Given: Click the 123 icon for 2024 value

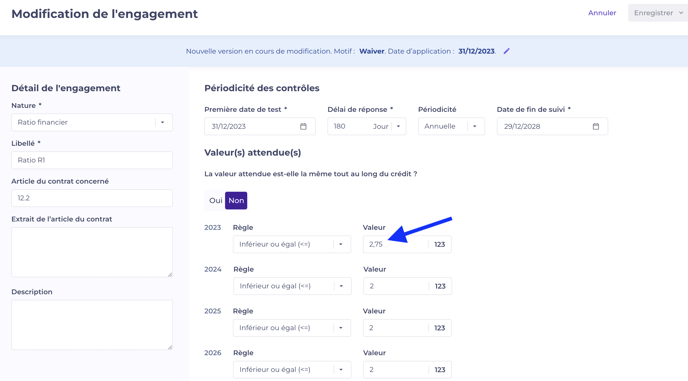Looking at the screenshot, I should point(440,286).
